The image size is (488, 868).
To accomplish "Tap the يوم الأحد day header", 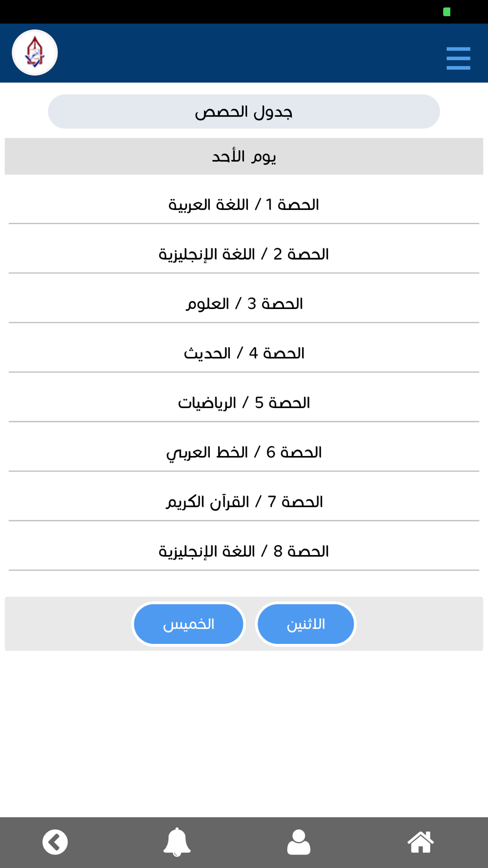I will coord(244,156).
